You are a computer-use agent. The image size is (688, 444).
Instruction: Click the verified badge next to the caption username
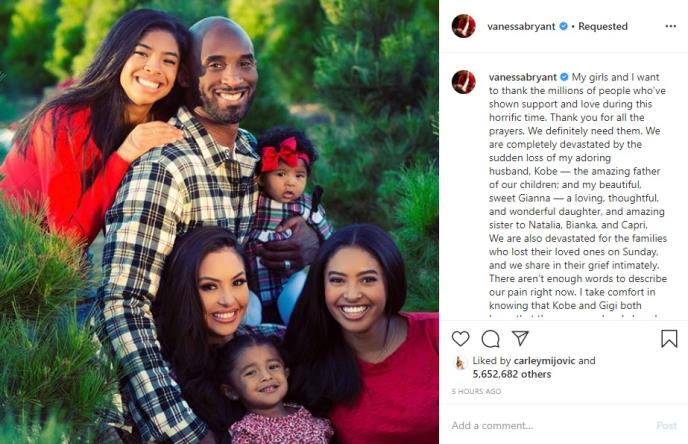point(564,77)
